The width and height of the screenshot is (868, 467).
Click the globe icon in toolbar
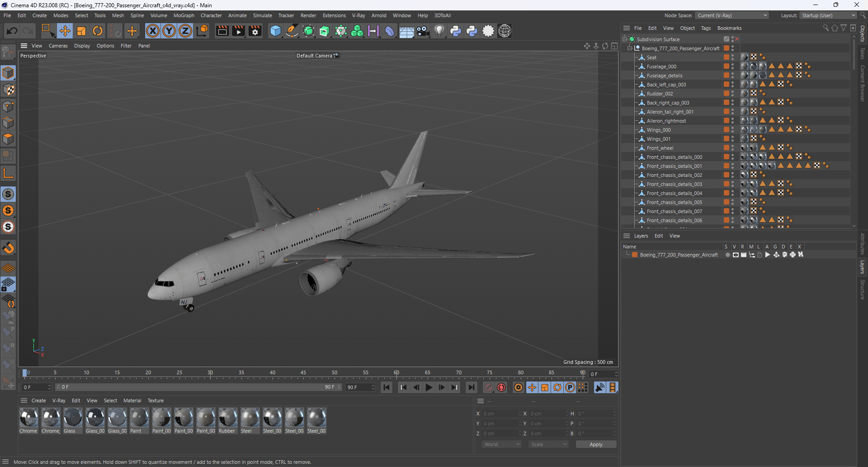[x=505, y=31]
